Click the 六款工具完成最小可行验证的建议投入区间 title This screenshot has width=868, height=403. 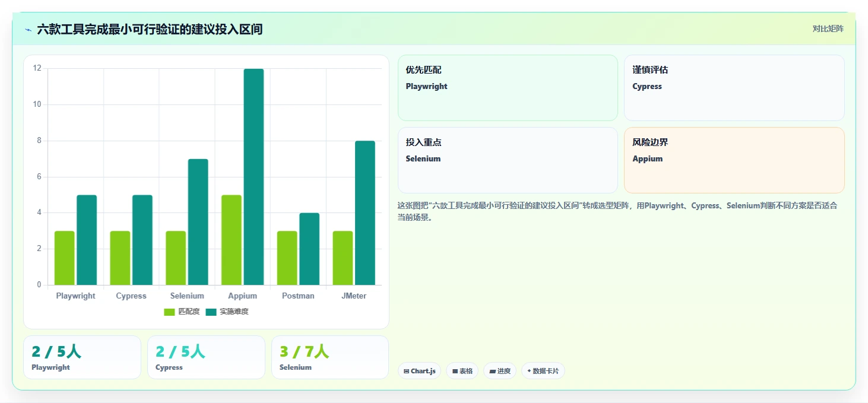(150, 29)
